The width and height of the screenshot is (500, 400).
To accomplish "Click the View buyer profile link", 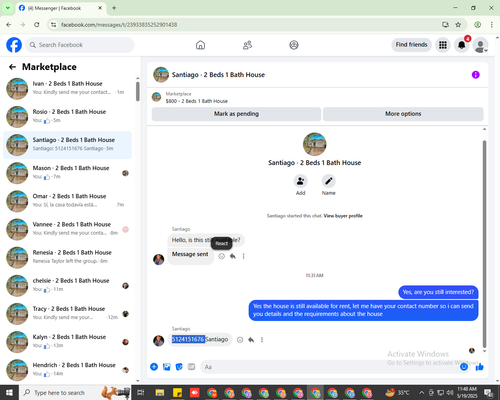I will coord(343,216).
